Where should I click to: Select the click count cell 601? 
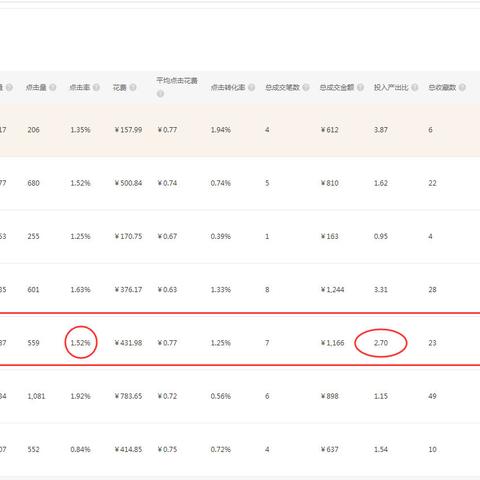33,290
